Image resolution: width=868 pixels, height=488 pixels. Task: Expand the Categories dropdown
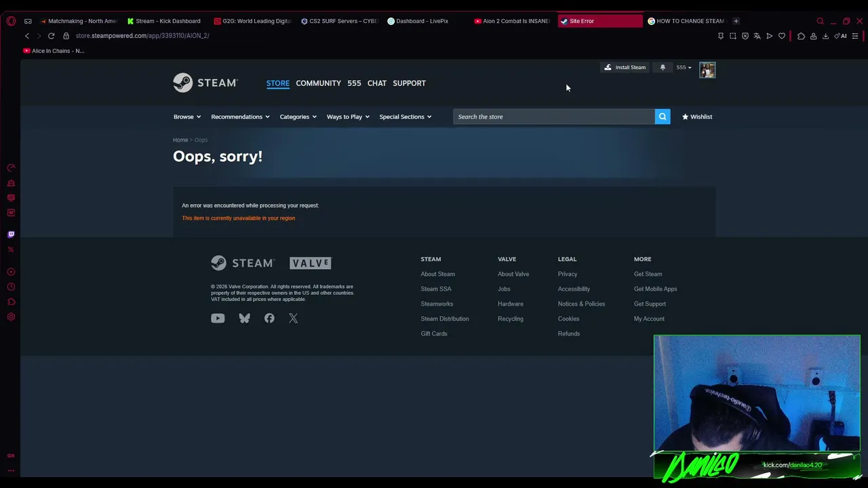coord(298,117)
